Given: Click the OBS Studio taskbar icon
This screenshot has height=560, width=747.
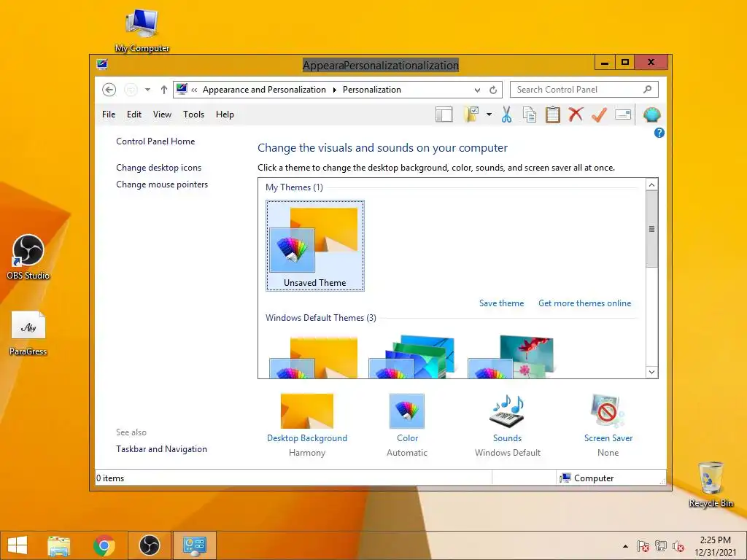Looking at the screenshot, I should click(150, 545).
